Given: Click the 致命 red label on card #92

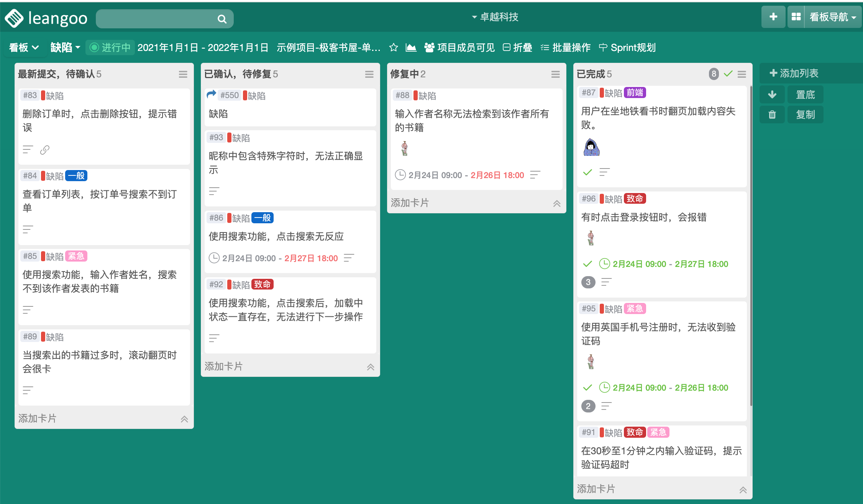Looking at the screenshot, I should pyautogui.click(x=263, y=284).
